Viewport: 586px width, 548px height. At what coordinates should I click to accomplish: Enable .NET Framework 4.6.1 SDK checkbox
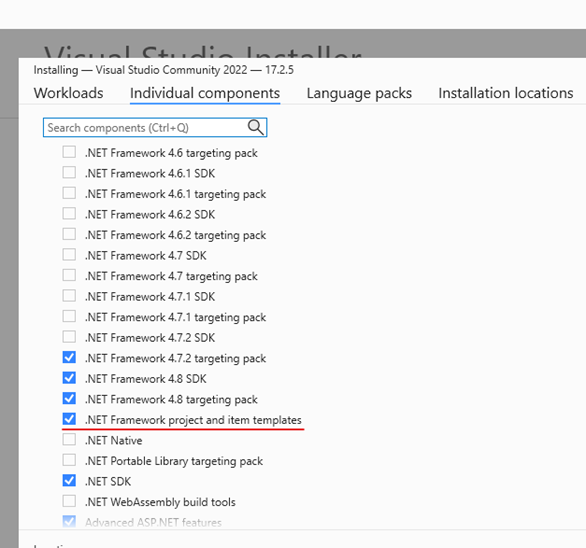pos(69,173)
